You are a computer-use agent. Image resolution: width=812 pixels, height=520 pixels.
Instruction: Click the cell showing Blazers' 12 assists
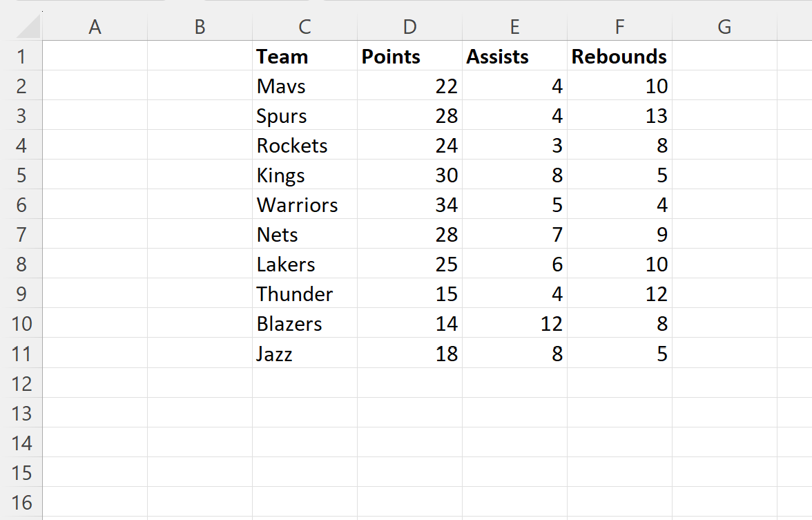pyautogui.click(x=514, y=323)
